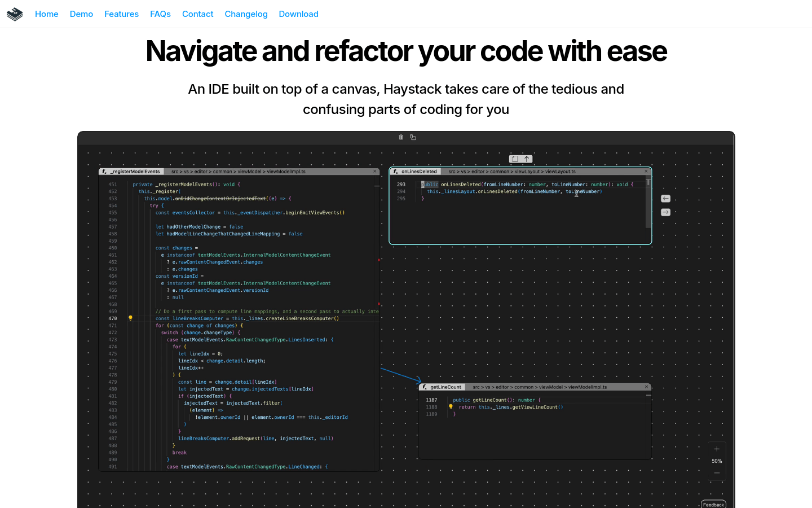The height and width of the screenshot is (508, 812).
Task: Select the onLinesDeleted tab
Action: tap(416, 172)
